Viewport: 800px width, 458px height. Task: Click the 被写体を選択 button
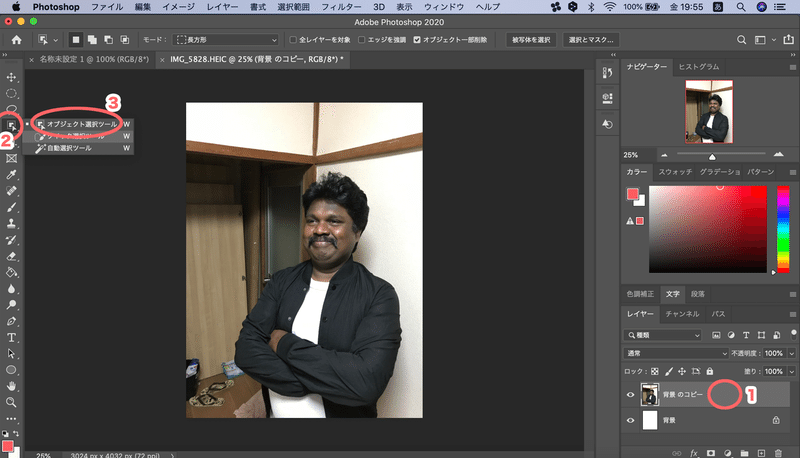point(530,40)
